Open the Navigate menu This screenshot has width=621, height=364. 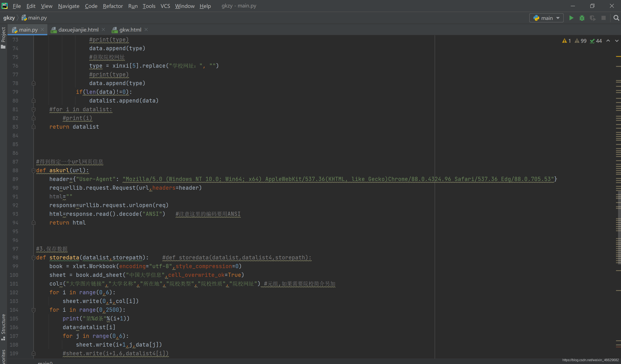tap(69, 6)
